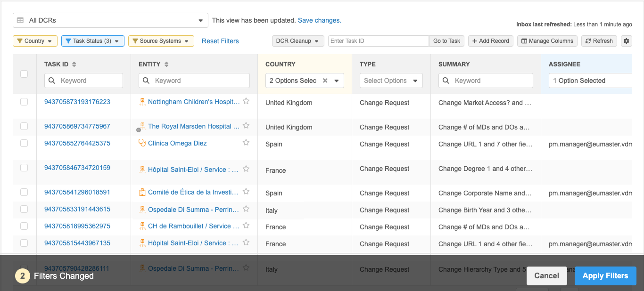This screenshot has height=291, width=644.
Task: Tick the select-all checkbox in the header
Action: pos(24,74)
